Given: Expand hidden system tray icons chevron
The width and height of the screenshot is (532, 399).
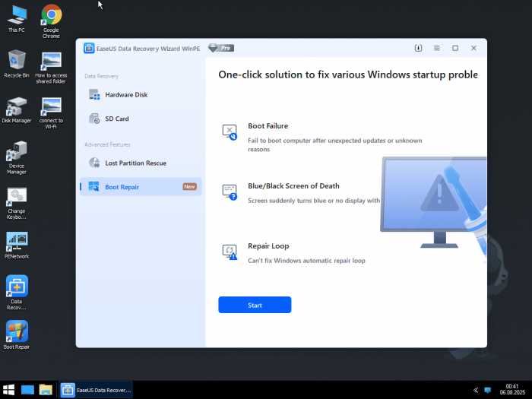Looking at the screenshot, I should pyautogui.click(x=476, y=390).
